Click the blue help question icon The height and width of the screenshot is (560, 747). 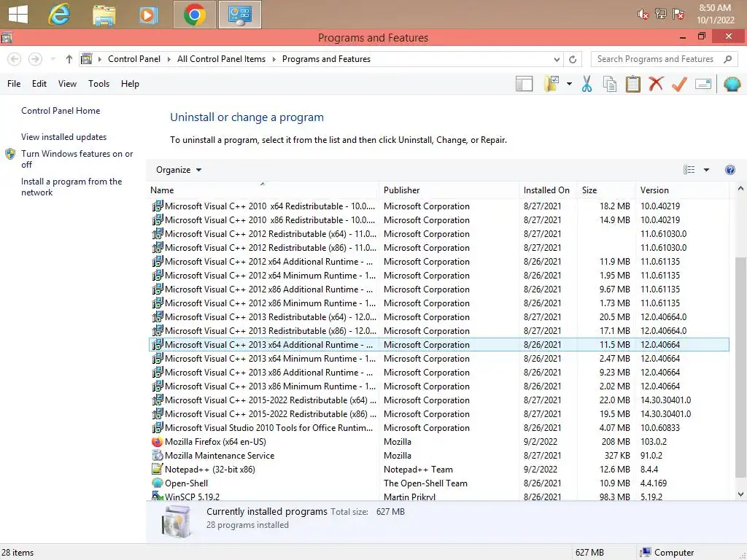[x=729, y=170]
